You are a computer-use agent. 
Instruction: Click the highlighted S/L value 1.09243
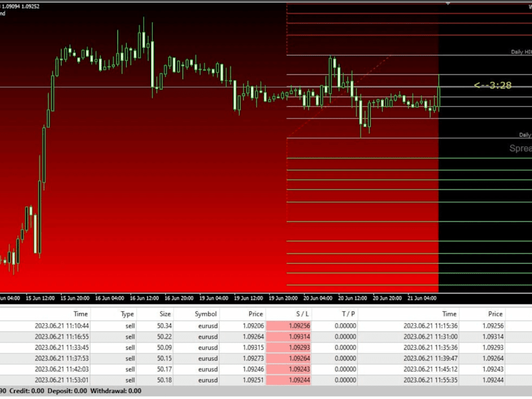click(289, 370)
